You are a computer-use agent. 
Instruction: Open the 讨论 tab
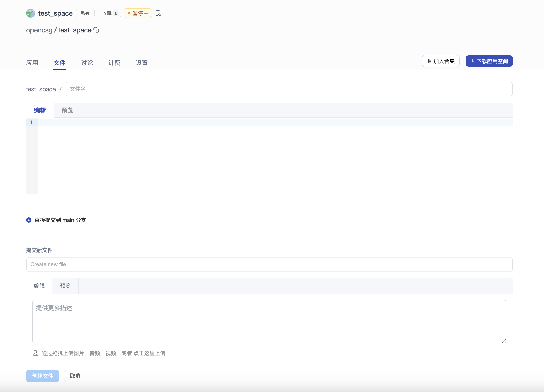click(x=87, y=63)
